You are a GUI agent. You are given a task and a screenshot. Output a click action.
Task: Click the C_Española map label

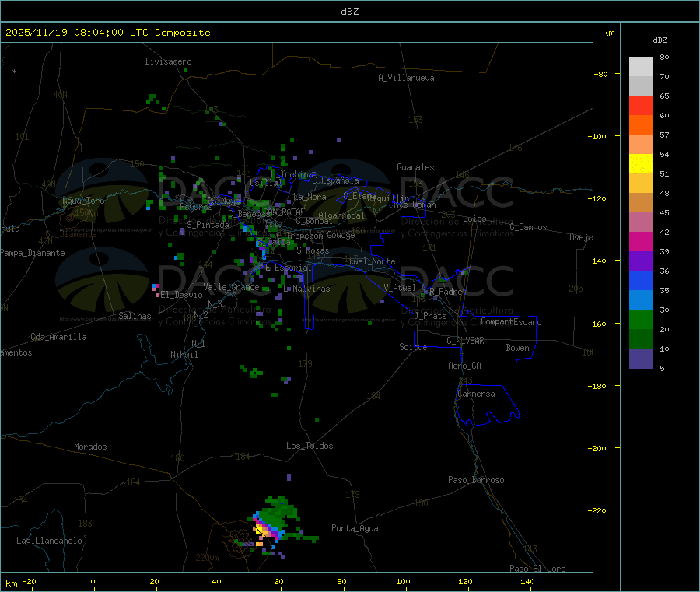click(335, 180)
